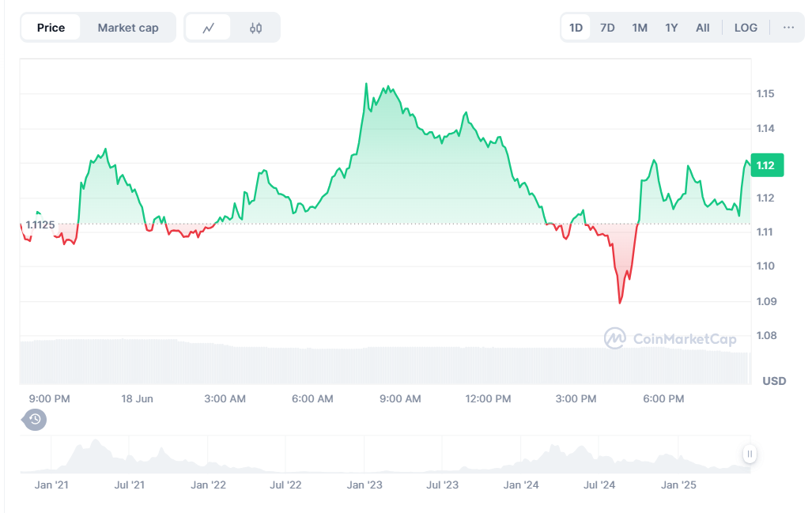Choose the 1Y time range
The height and width of the screenshot is (513, 812).
click(x=671, y=28)
